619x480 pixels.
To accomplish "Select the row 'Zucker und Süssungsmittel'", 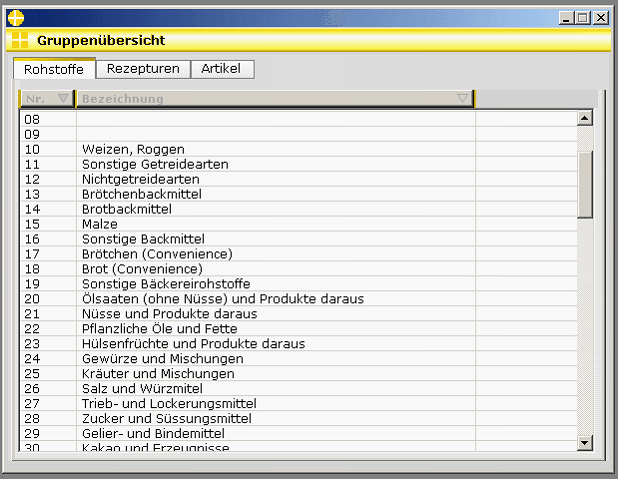I will coord(299,419).
